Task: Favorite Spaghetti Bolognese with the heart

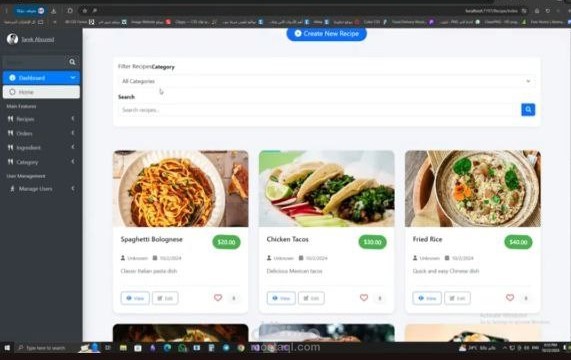Action: [x=218, y=298]
